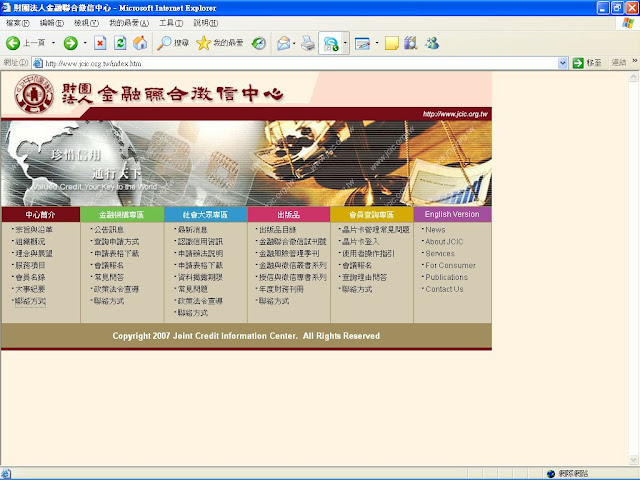This screenshot has height=480, width=640.
Task: Open the 檢視 menu
Action: 86,23
